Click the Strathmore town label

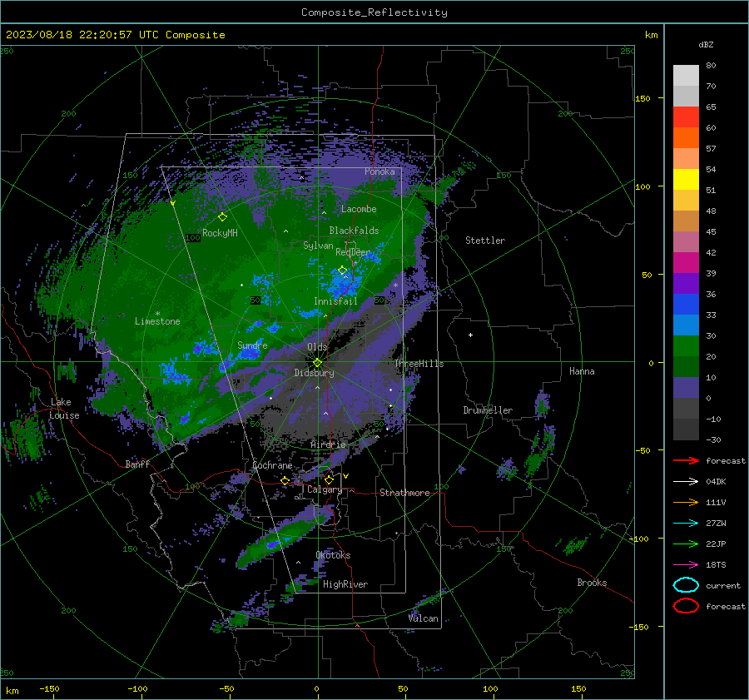(404, 493)
